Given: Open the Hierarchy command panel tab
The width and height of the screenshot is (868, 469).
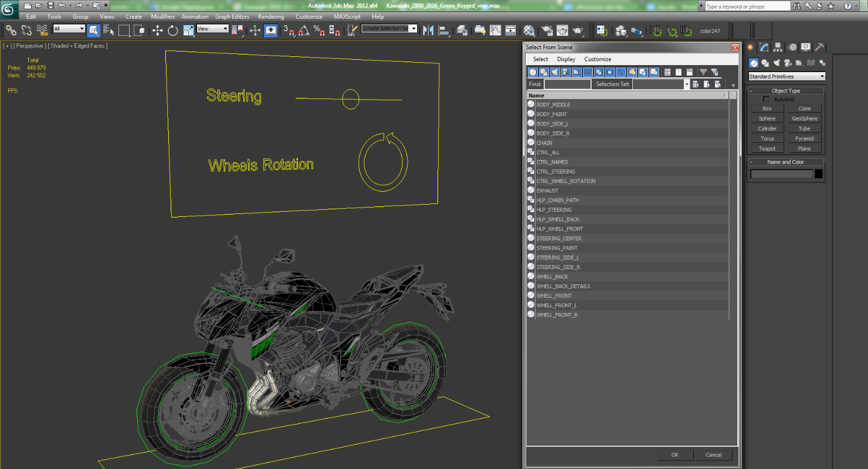Looking at the screenshot, I should click(778, 47).
